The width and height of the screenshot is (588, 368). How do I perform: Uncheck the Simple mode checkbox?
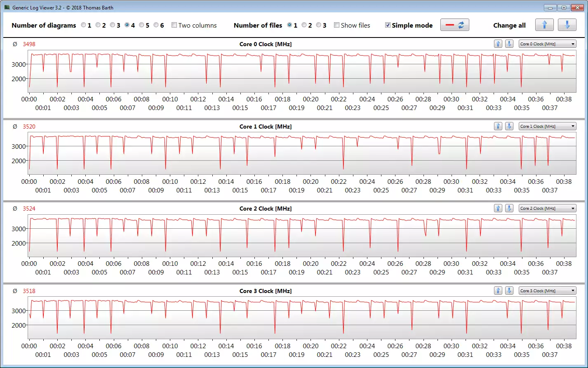coord(388,25)
